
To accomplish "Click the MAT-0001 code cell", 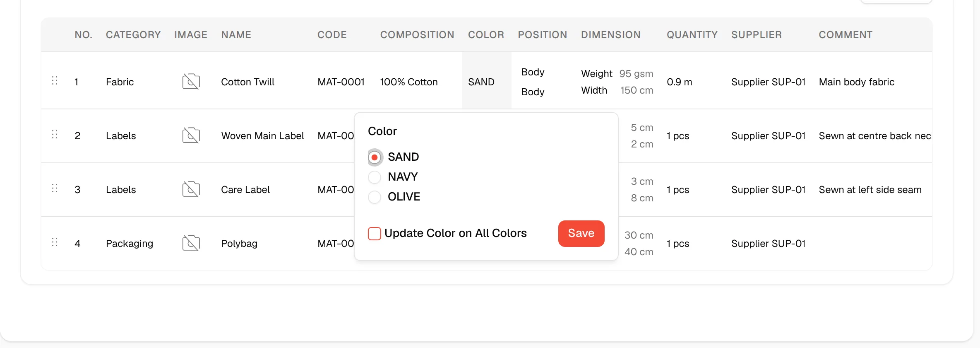I will 341,82.
